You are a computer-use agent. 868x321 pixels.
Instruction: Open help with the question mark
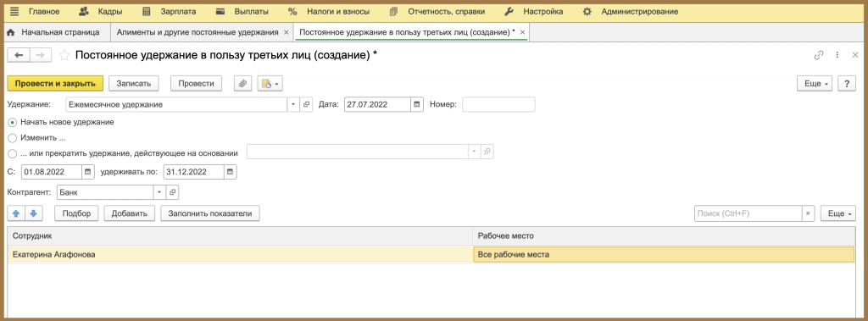[847, 83]
